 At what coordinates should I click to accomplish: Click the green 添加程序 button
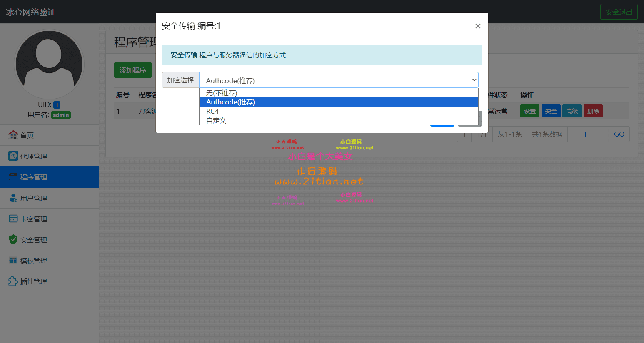[x=132, y=70]
